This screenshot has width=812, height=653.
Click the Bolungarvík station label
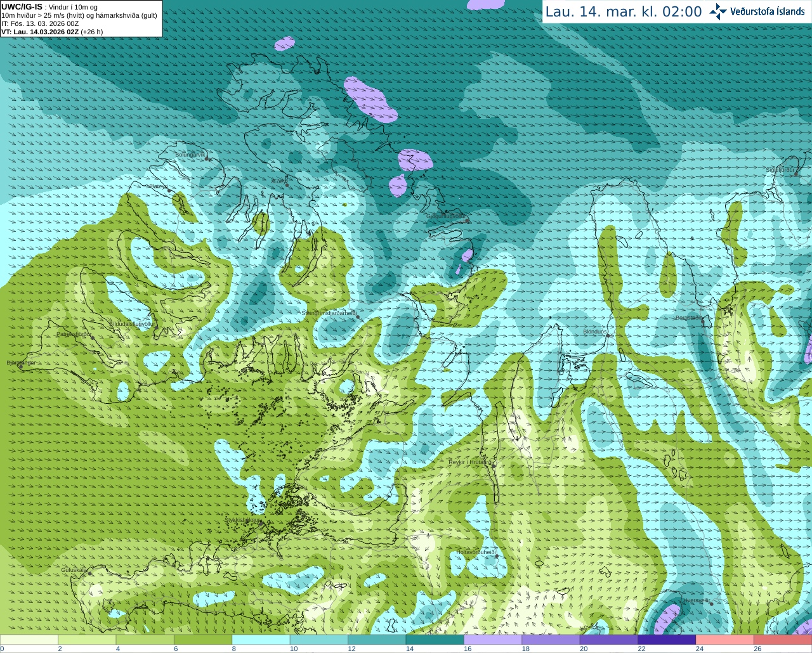point(190,155)
